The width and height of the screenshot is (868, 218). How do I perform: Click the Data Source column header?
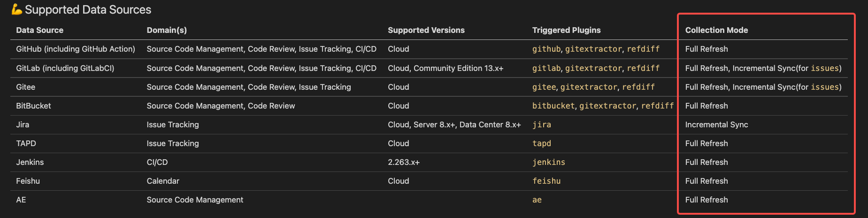coord(39,30)
